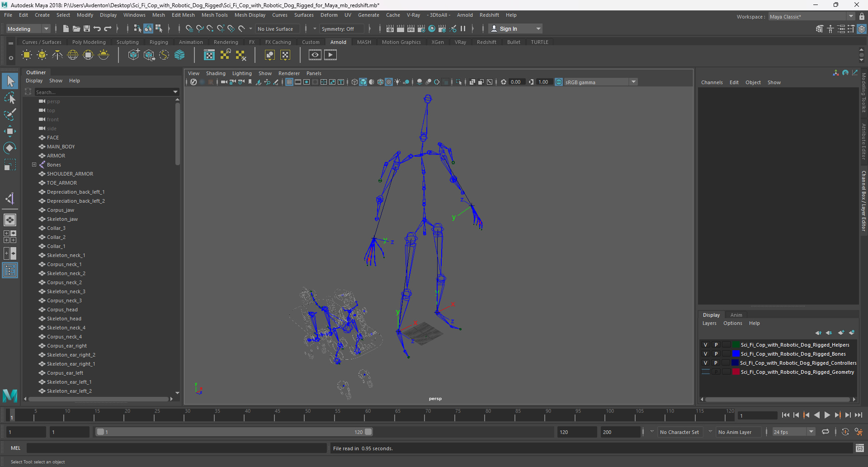Click the Sign In button
Image resolution: width=868 pixels, height=467 pixels.
(515, 29)
